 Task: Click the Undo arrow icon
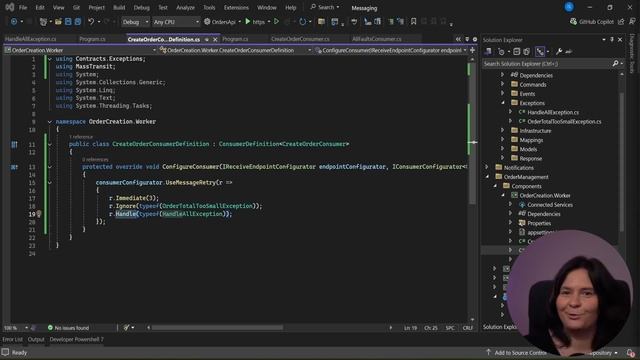(91, 22)
